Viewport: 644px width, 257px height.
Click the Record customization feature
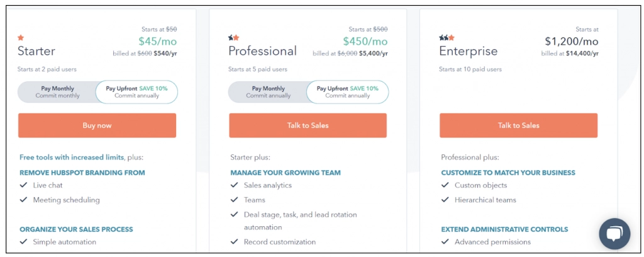[279, 242]
